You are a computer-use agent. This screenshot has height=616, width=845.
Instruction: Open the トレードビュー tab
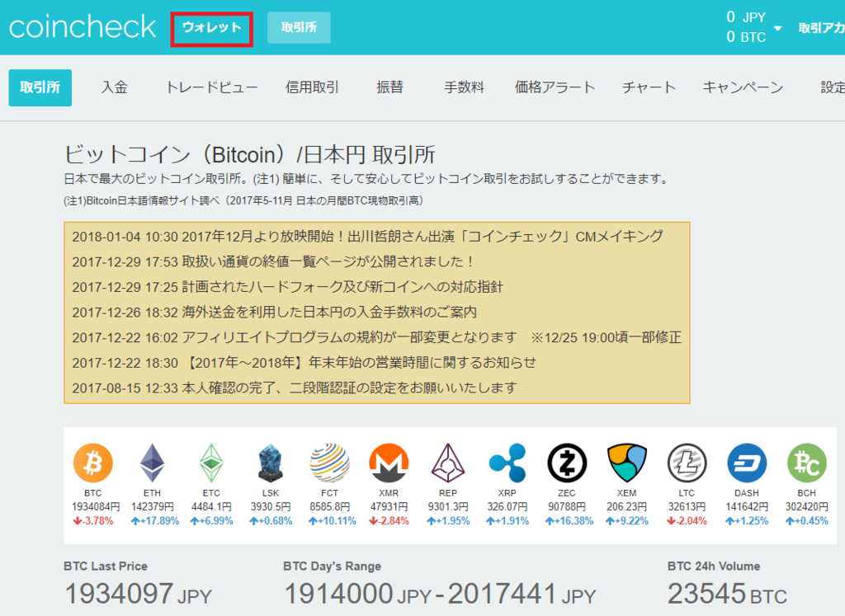coord(212,87)
